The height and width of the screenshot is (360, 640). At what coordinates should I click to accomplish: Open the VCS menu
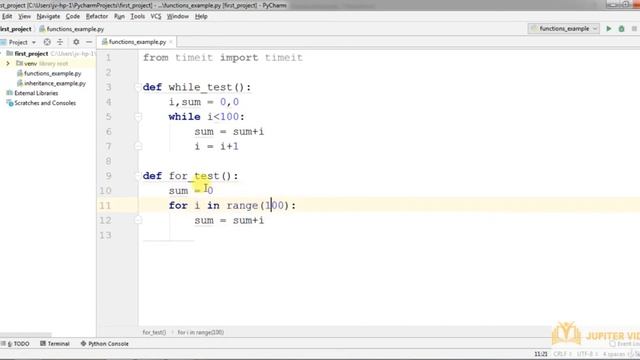click(x=156, y=16)
